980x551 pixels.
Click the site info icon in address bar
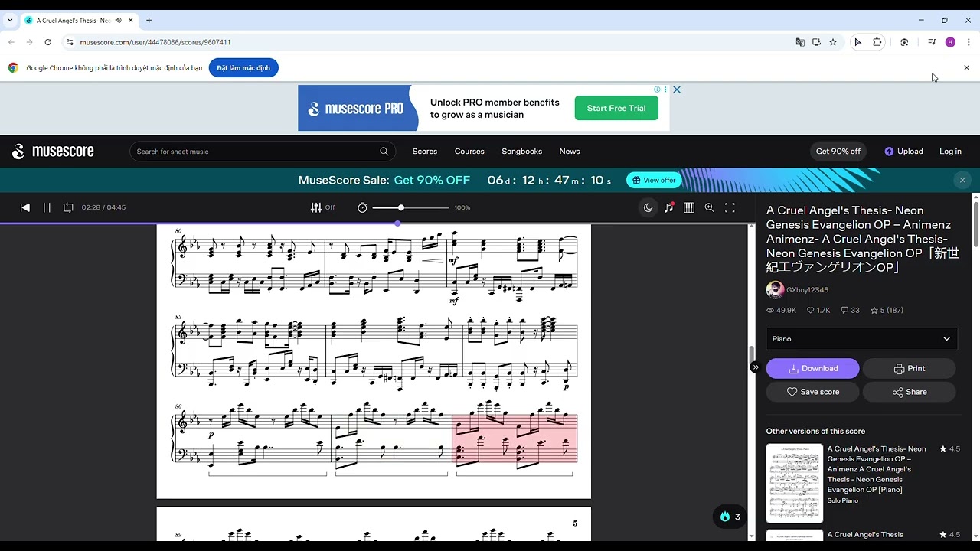70,42
